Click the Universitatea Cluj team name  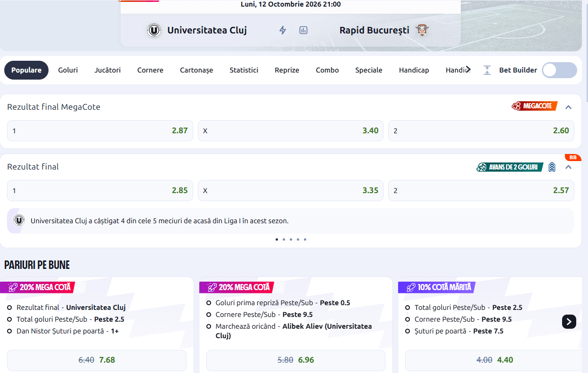[x=207, y=31]
